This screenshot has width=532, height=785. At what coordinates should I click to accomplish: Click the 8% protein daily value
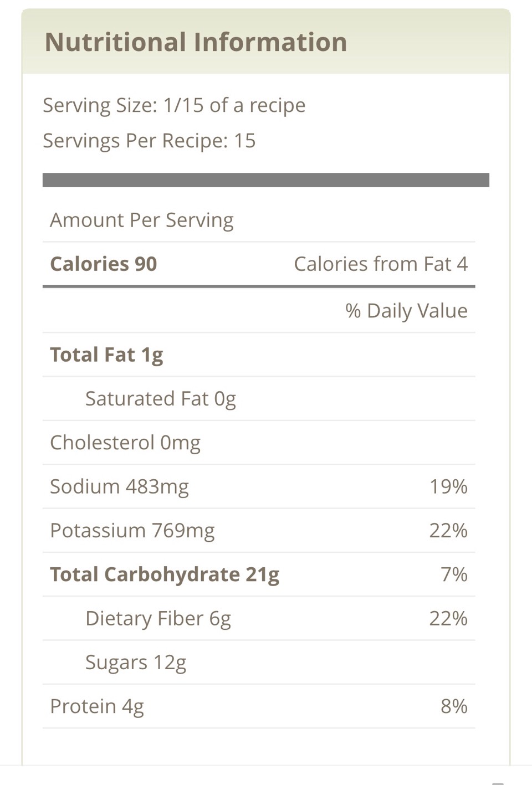(x=454, y=706)
